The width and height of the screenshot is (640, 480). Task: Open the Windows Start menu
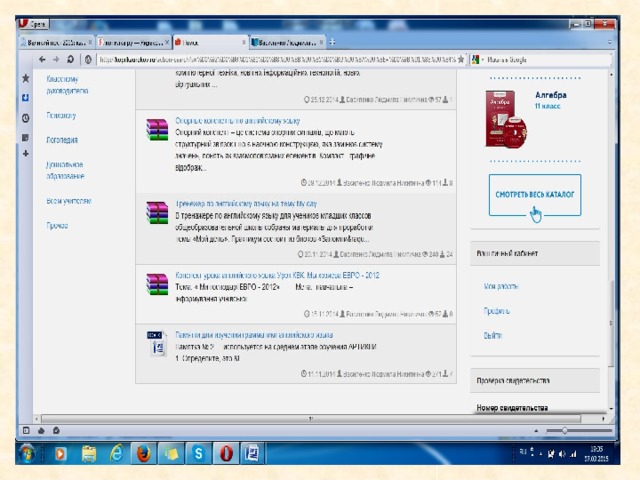(x=27, y=453)
